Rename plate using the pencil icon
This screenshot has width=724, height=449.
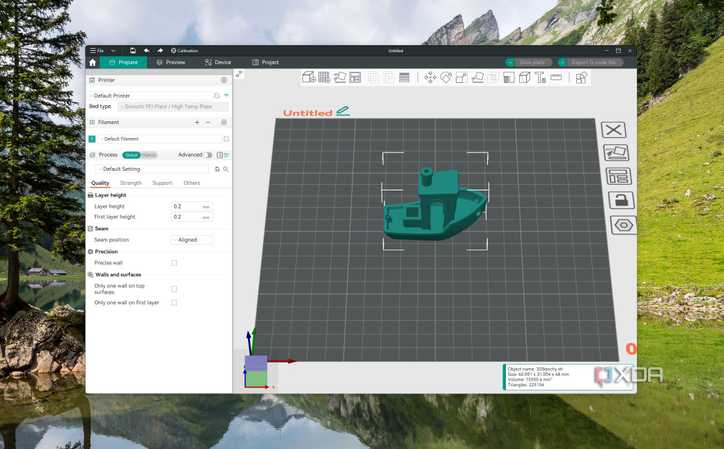click(x=343, y=111)
